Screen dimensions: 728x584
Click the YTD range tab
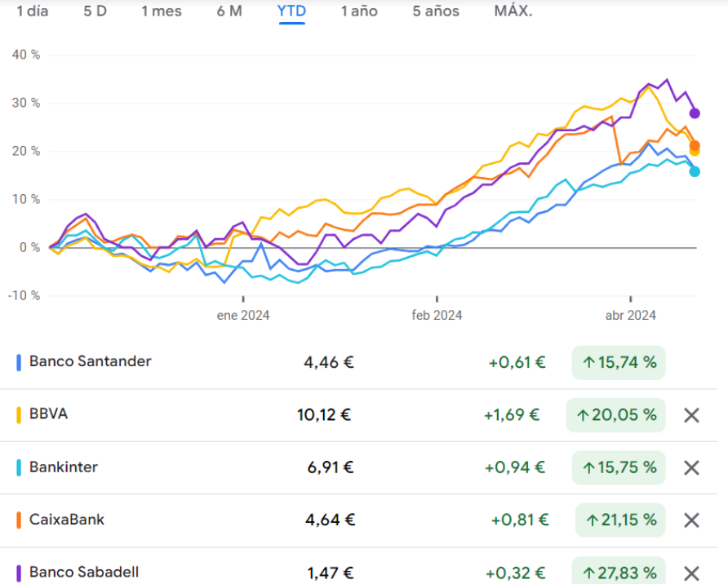coord(291,11)
